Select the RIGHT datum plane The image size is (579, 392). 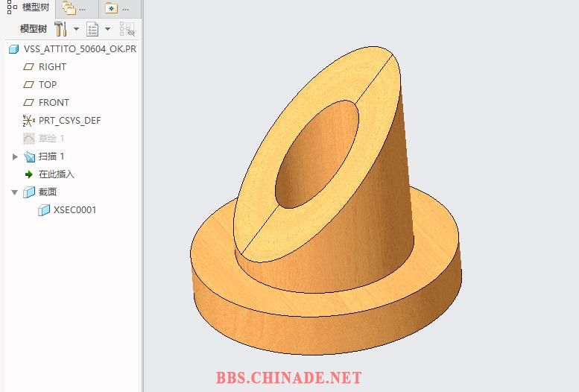click(x=52, y=67)
